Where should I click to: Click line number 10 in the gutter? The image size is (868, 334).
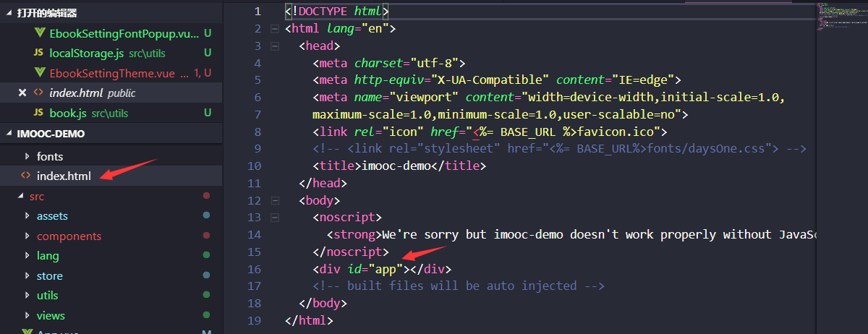coord(254,166)
